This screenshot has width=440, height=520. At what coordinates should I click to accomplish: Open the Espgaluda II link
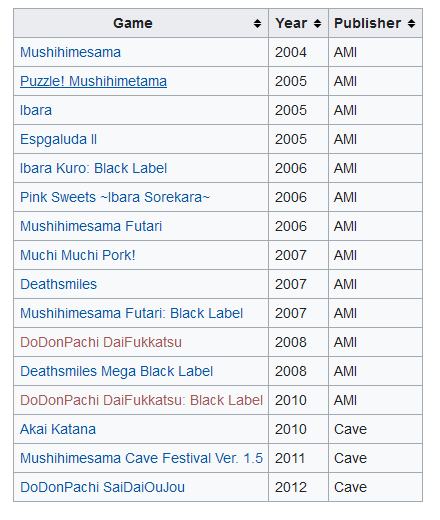[58, 139]
